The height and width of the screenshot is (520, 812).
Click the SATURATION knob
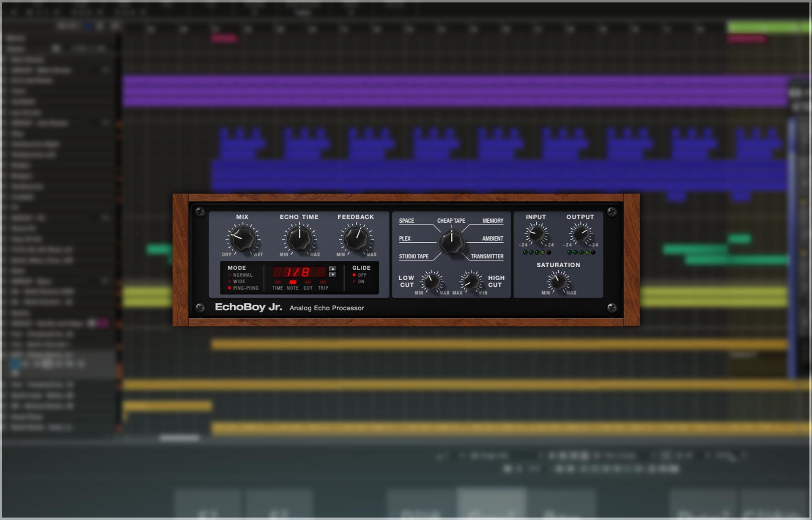(x=558, y=282)
